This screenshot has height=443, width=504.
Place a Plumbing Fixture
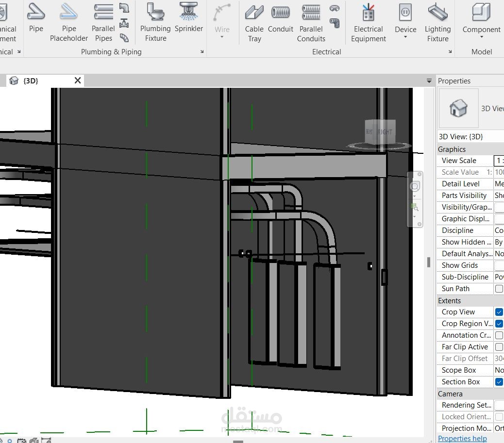pos(155,22)
